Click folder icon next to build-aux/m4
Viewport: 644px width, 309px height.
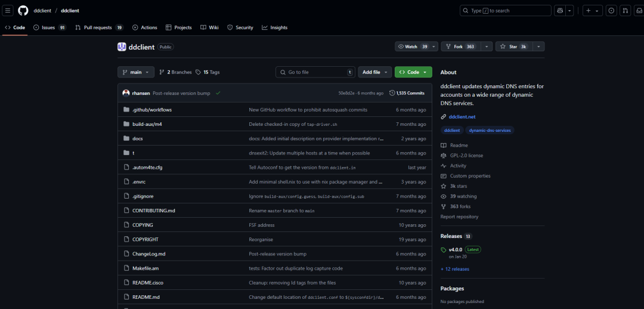coord(126,124)
